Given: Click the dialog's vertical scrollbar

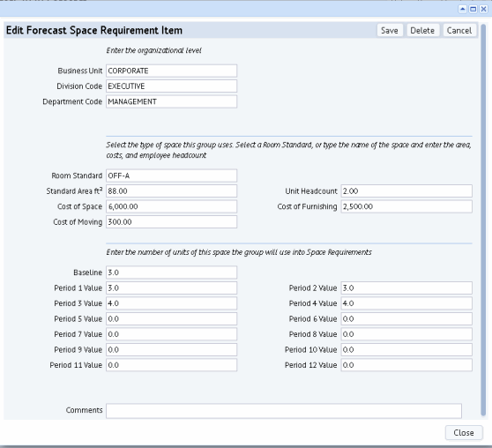Looking at the screenshot, I should pos(483,220).
